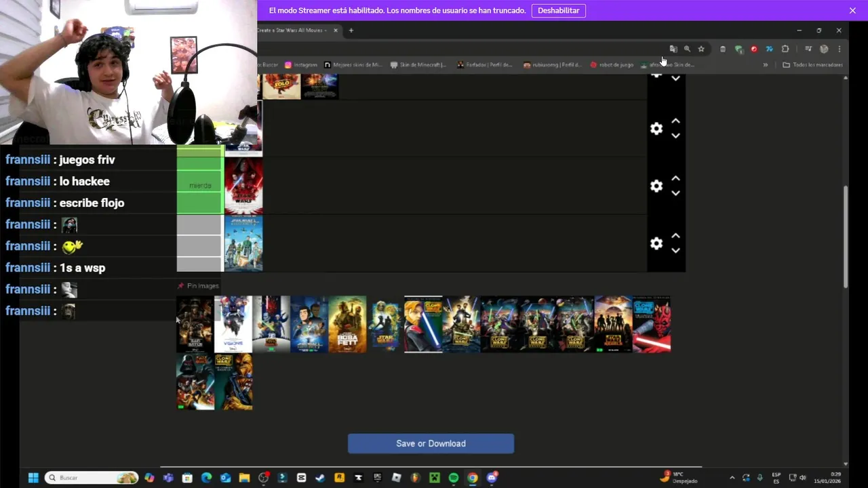Switch to Create a Star Wars All Movies tab

point(293,30)
